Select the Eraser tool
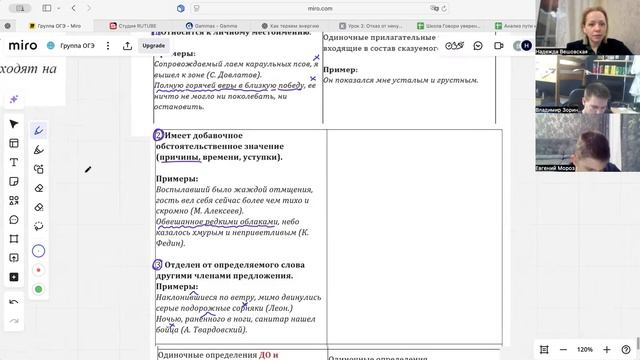The image size is (640, 360). pos(39,188)
